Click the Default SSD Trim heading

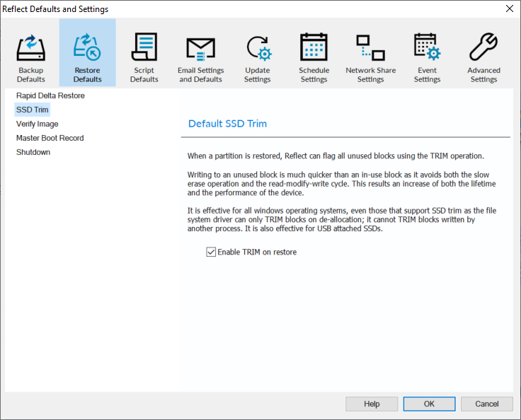tap(227, 124)
